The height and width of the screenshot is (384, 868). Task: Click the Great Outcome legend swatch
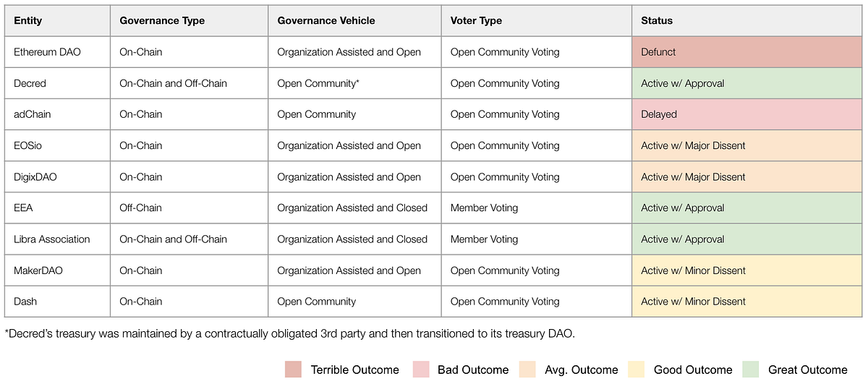(x=752, y=370)
